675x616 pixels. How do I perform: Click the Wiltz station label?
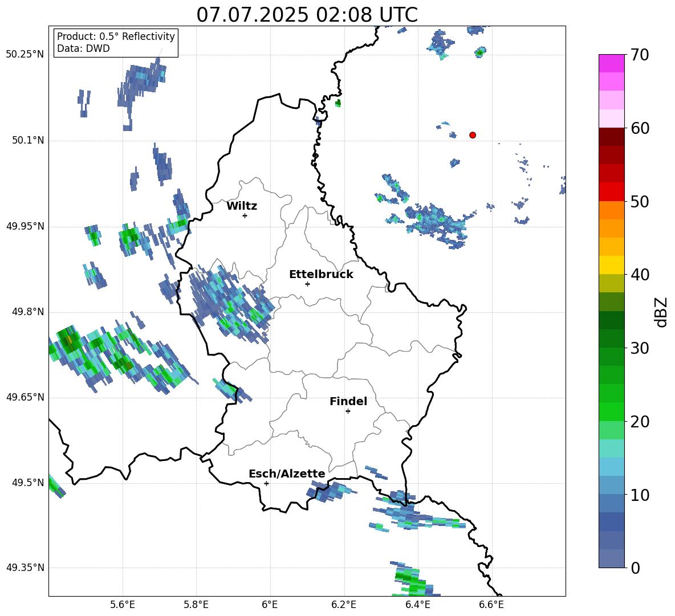[242, 206]
